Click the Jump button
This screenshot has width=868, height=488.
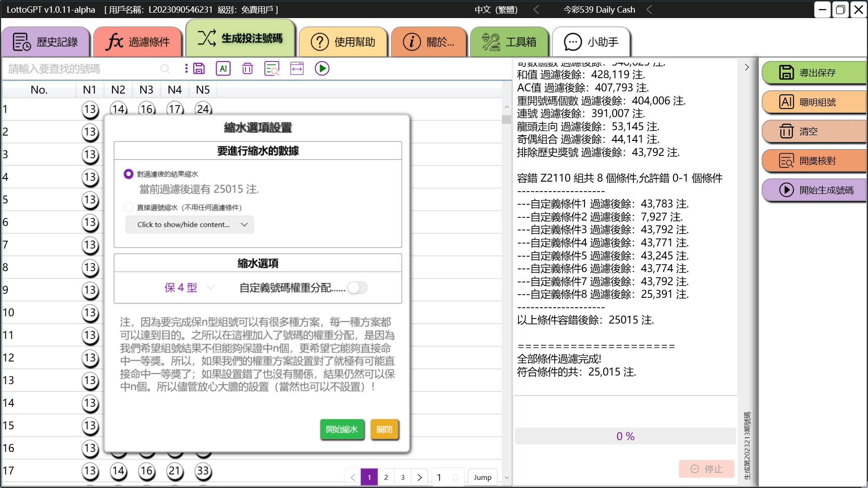pyautogui.click(x=482, y=477)
